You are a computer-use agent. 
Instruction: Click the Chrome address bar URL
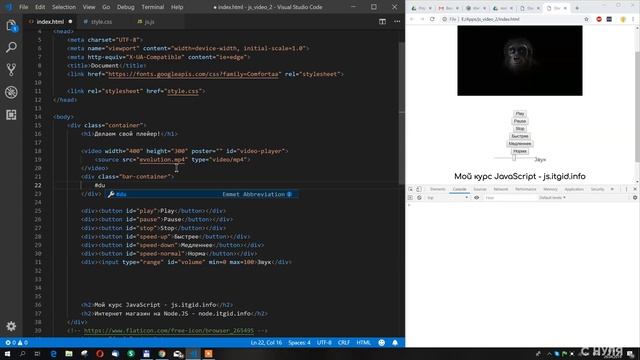(x=490, y=19)
